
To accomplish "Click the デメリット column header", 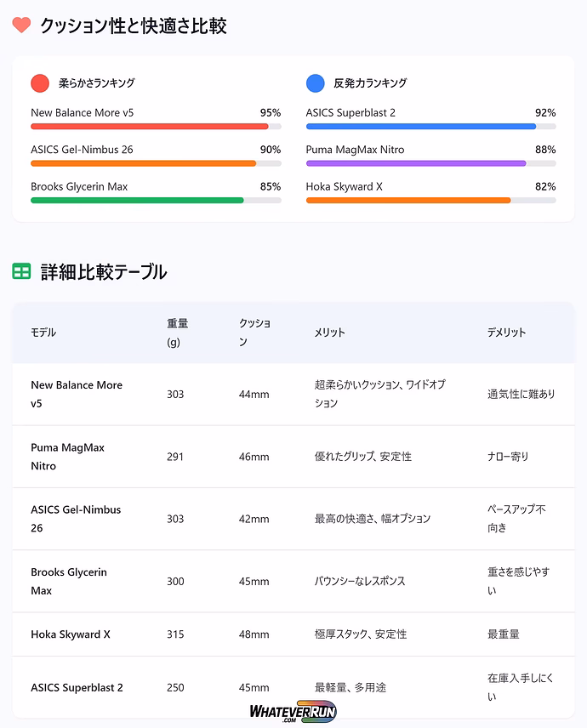I will pyautogui.click(x=506, y=333).
